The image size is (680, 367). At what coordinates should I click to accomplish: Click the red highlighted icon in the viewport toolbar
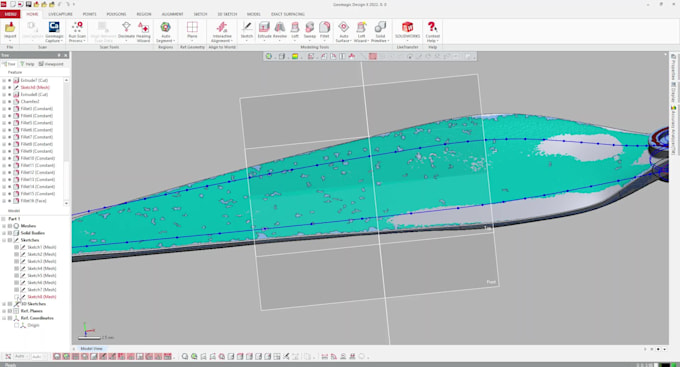click(x=373, y=56)
